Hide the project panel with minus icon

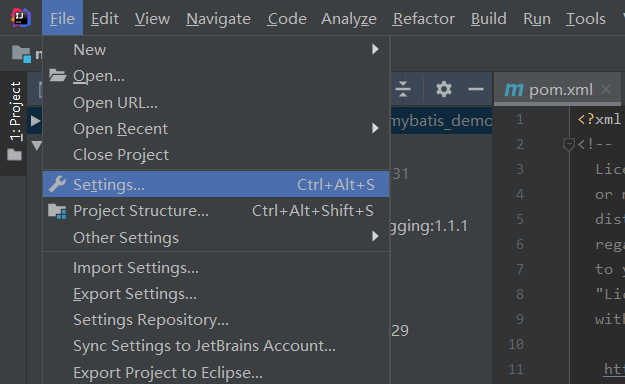(476, 89)
